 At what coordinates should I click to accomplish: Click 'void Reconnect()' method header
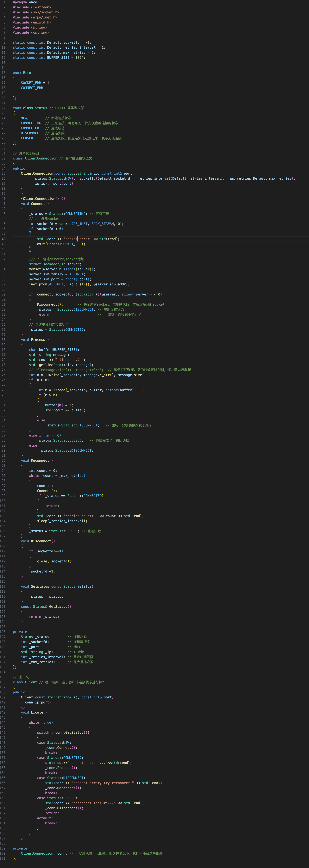tap(37, 461)
